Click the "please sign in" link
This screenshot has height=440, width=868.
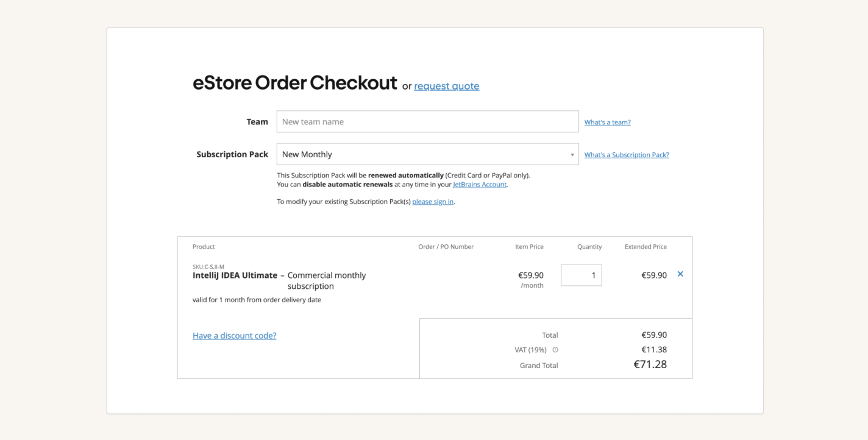(433, 202)
